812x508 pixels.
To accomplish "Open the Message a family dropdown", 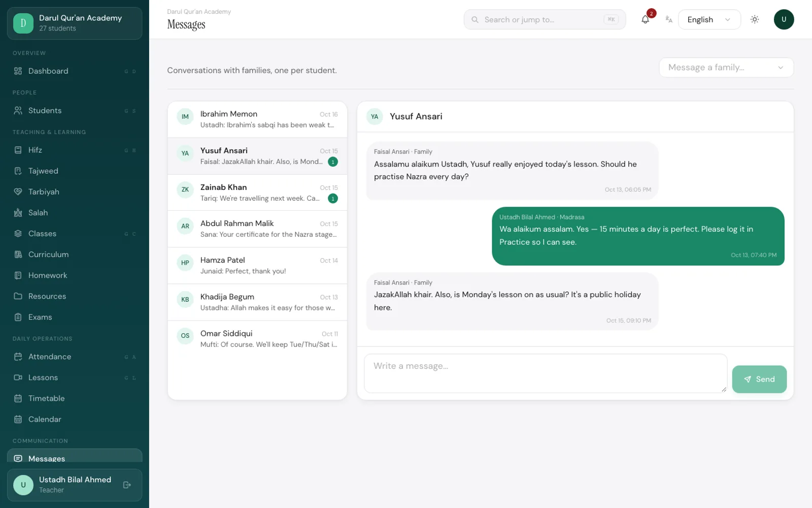I will pyautogui.click(x=726, y=68).
